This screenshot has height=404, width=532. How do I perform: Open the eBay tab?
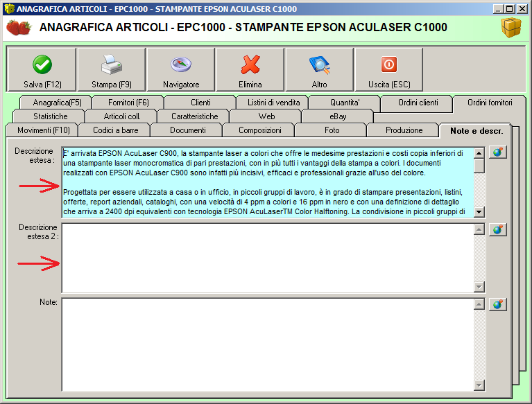(x=338, y=116)
